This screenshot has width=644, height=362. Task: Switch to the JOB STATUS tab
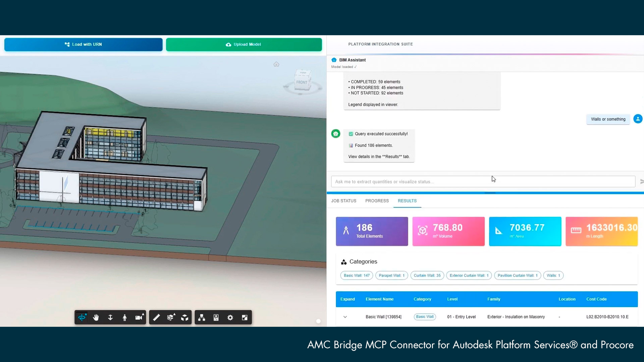click(344, 201)
